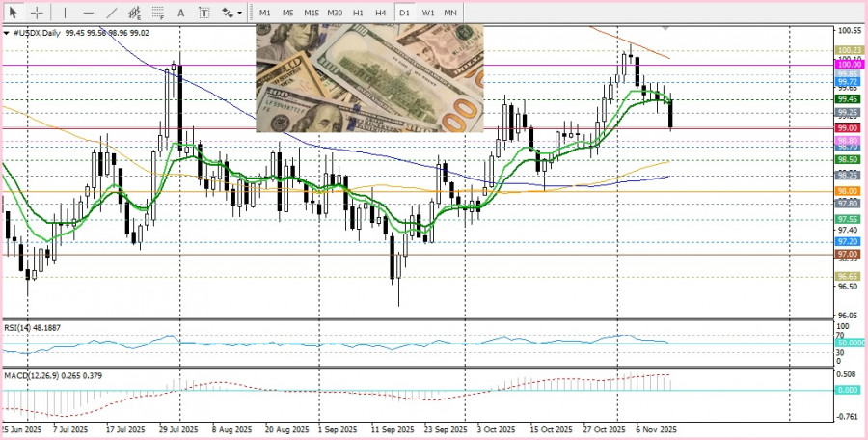Pick the equidistant channel tool
This screenshot has height=440, width=868.
135,13
